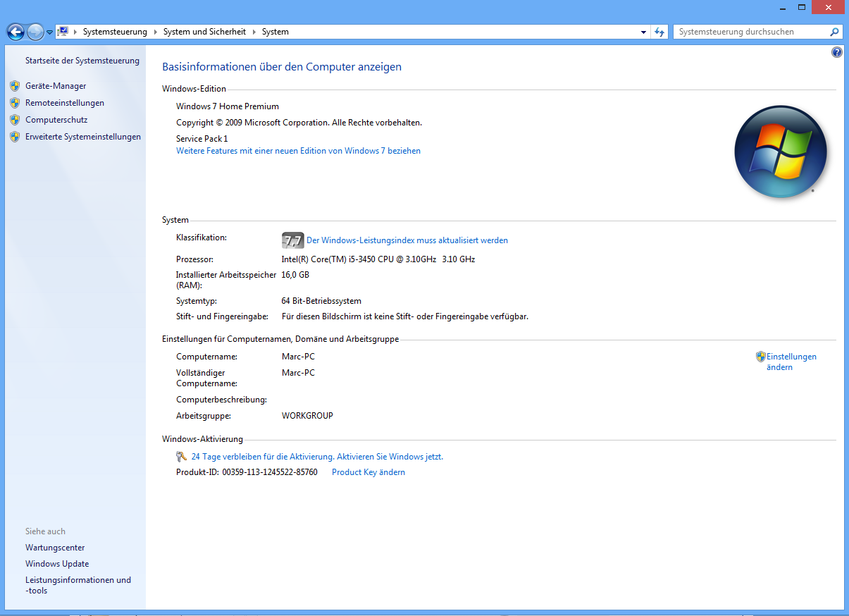
Task: Open the recent pages dropdown arrow
Action: 49,32
